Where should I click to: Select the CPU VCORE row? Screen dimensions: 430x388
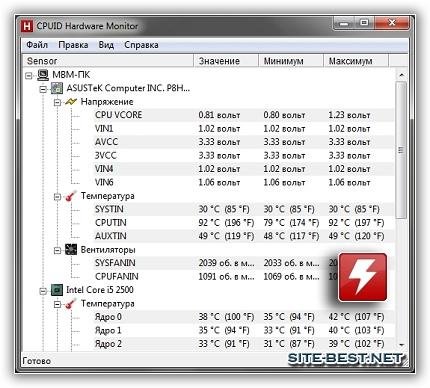pos(243,115)
